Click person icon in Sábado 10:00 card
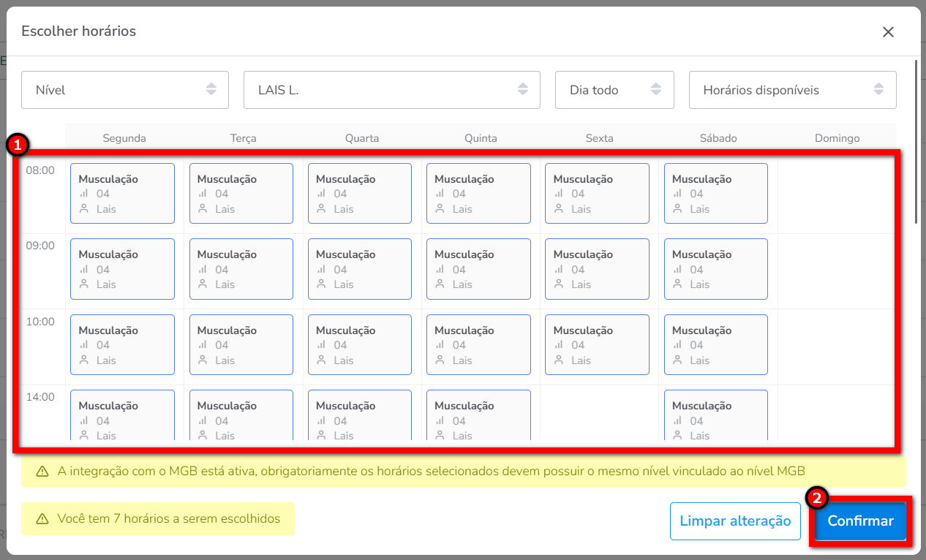 tap(677, 360)
